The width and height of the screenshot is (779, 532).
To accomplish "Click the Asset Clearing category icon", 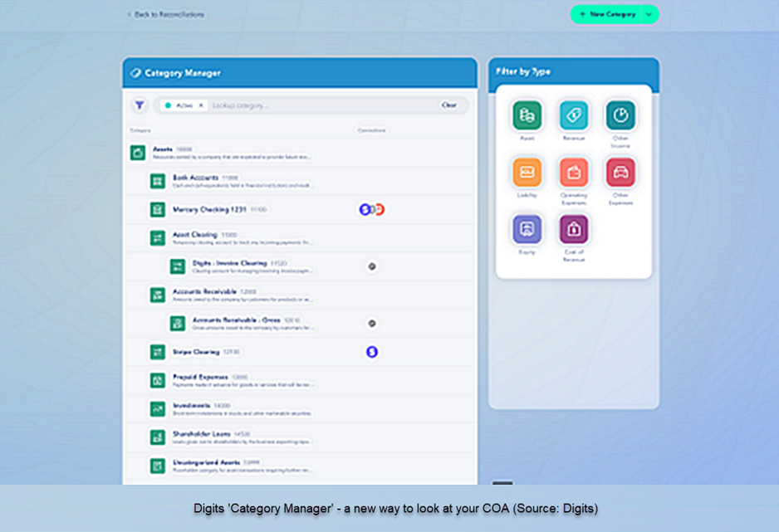I will pyautogui.click(x=158, y=238).
